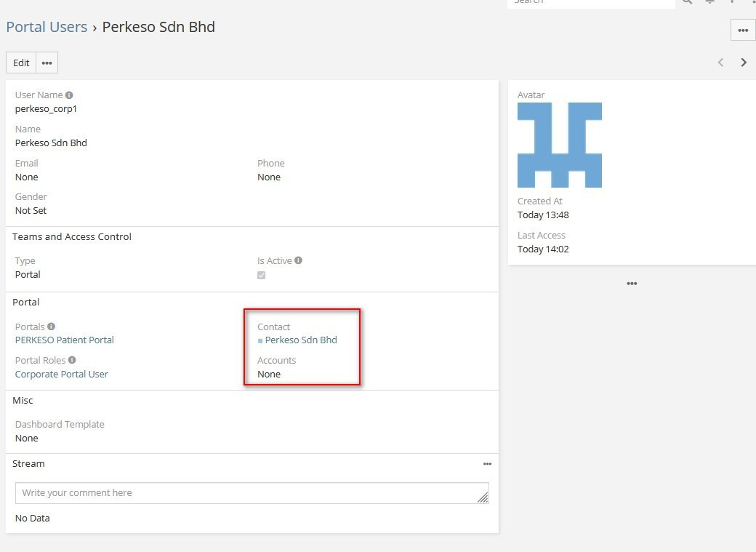Click the Edit button

point(21,63)
